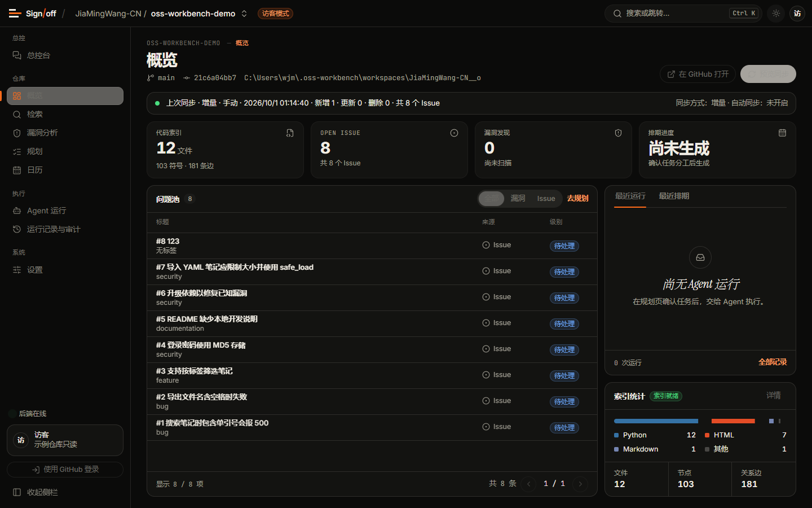Open 全部记录 link
Image resolution: width=812 pixels, height=508 pixels.
coord(773,362)
